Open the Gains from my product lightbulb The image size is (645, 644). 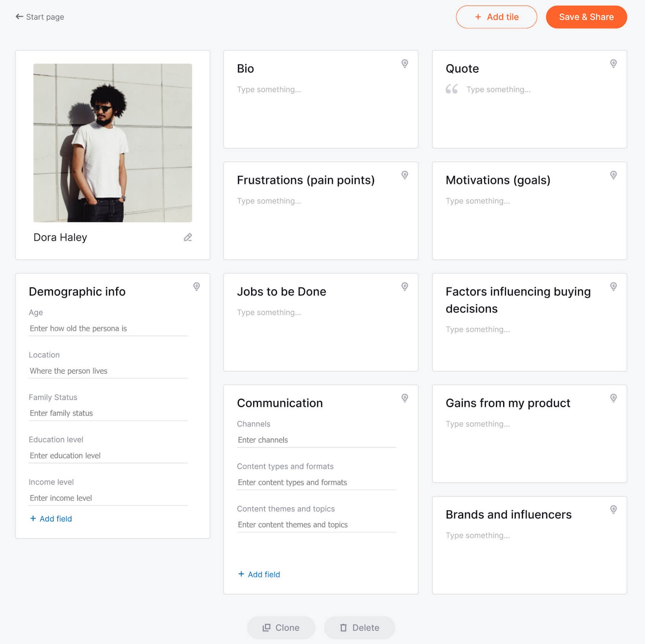click(613, 398)
